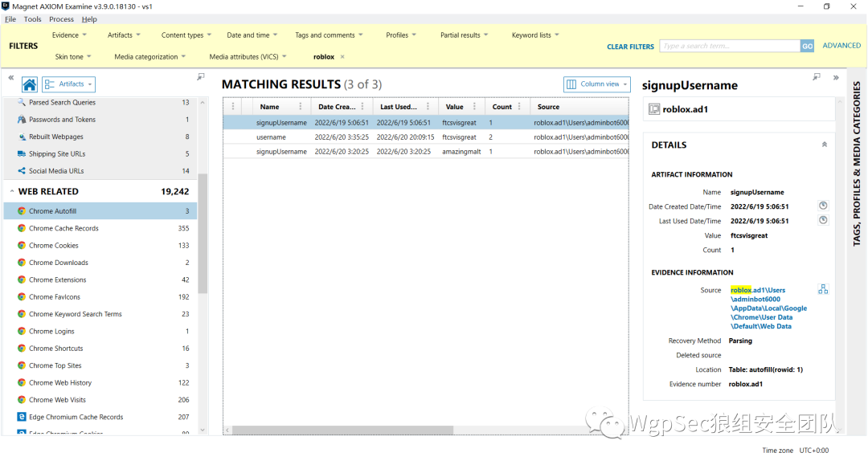Open Chrome Web Visits category
The width and height of the screenshot is (868, 465).
coord(100,399)
